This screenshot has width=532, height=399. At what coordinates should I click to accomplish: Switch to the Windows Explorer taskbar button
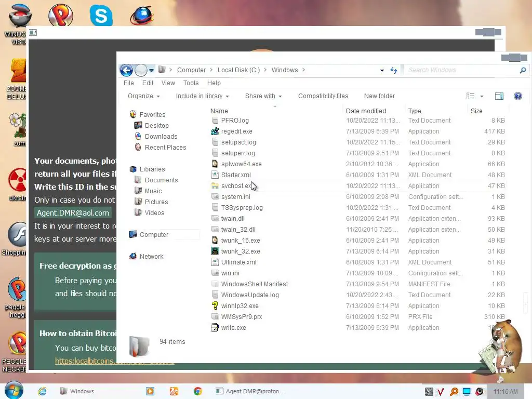click(77, 391)
